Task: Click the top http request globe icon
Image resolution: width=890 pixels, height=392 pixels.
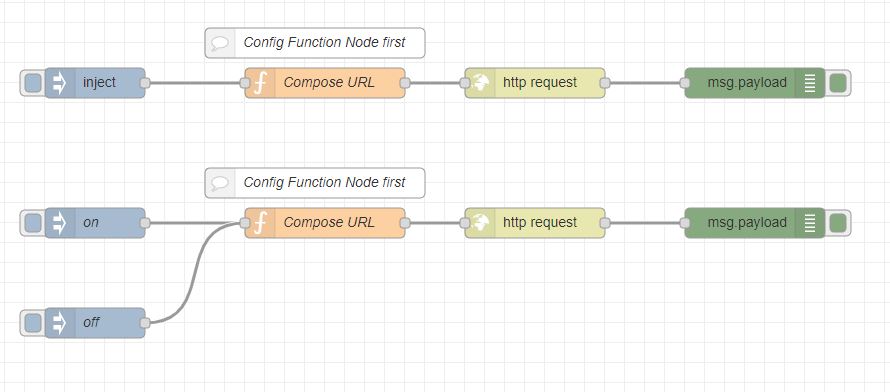Action: 480,83
